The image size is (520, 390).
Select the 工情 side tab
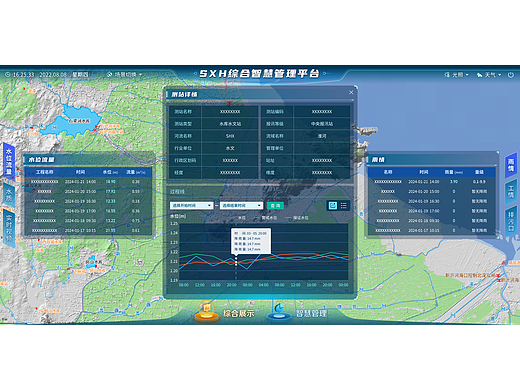pos(511,192)
